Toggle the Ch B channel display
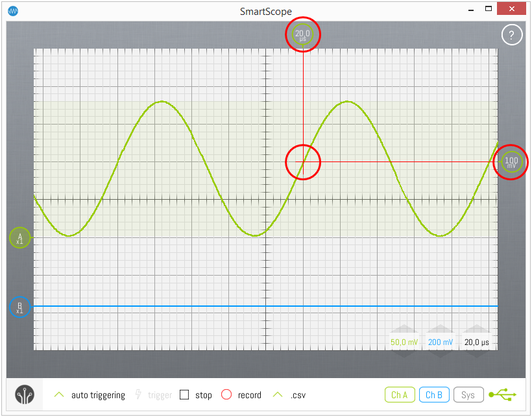The image size is (532, 417). [x=434, y=395]
